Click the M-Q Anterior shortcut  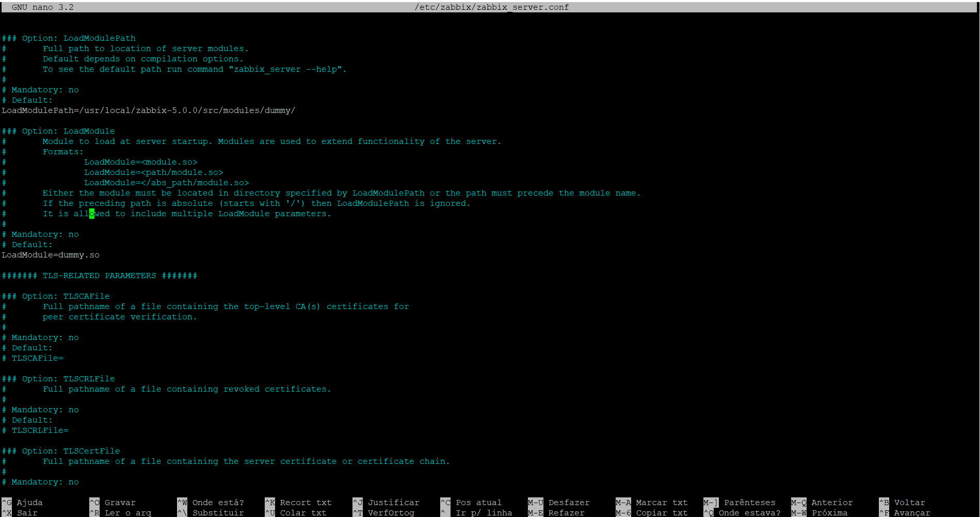point(822,503)
